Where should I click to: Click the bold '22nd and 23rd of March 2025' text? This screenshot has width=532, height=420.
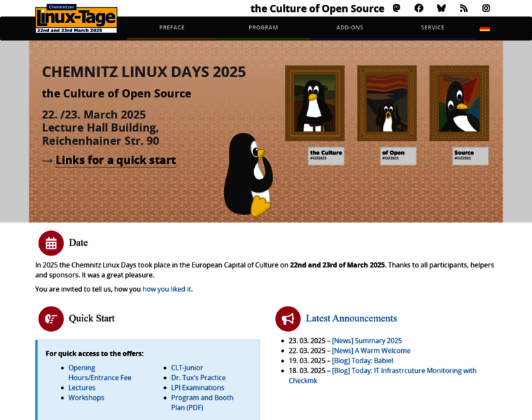(337, 265)
